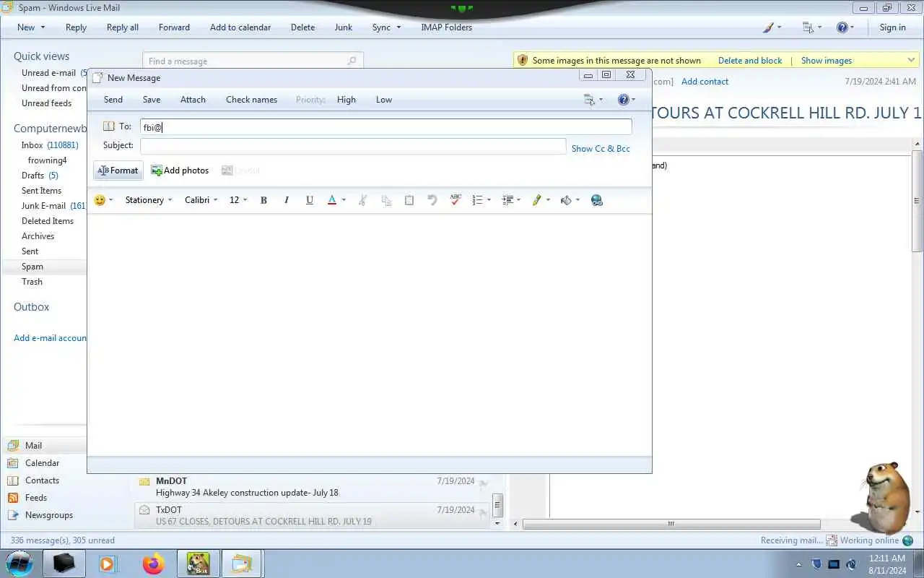Attach a file to the message
The image size is (924, 578).
coord(193,100)
